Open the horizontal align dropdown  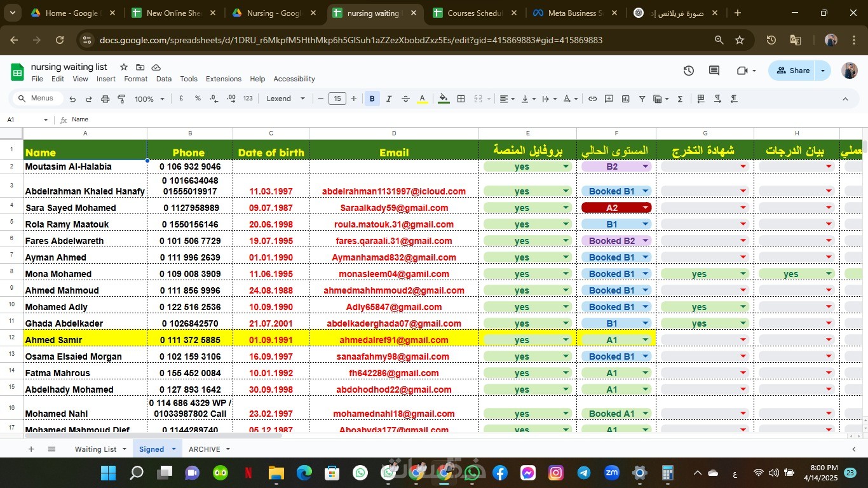click(x=506, y=98)
